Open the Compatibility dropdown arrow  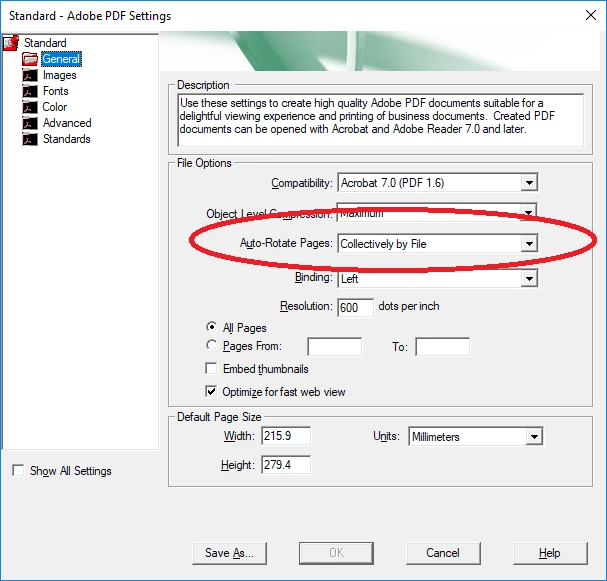click(x=529, y=182)
